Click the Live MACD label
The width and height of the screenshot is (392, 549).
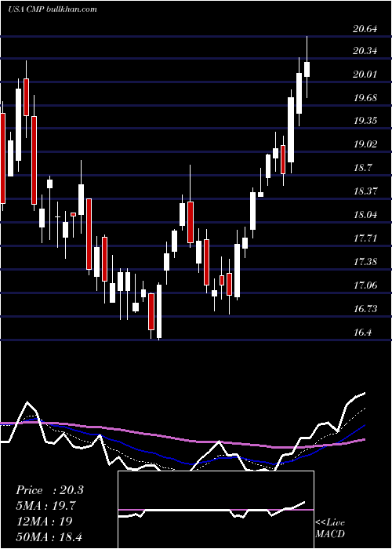point(330,528)
